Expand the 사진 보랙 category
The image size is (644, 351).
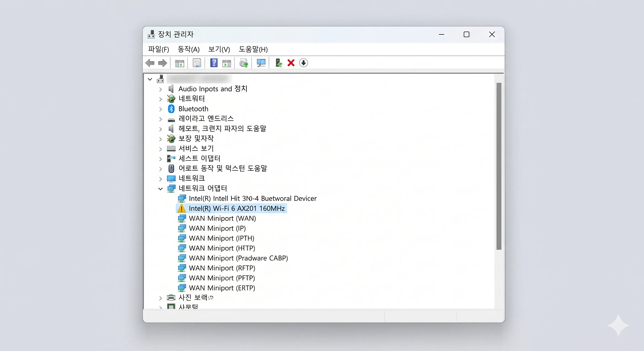[161, 298]
